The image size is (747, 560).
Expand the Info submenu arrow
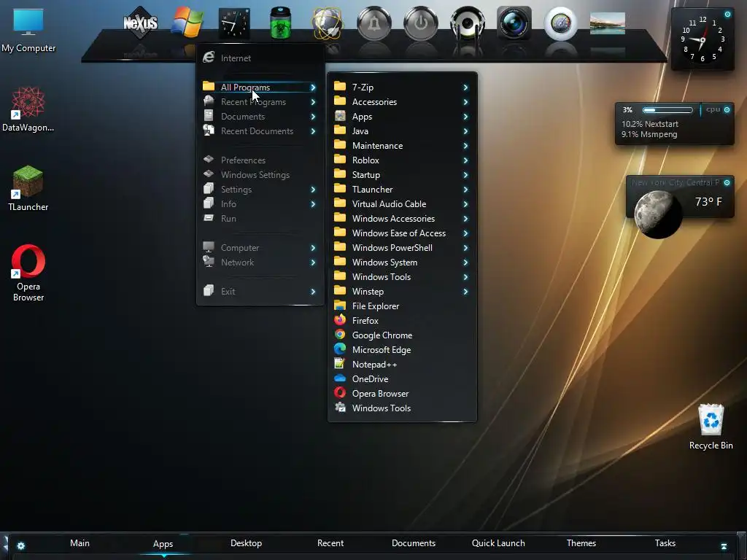(x=313, y=204)
